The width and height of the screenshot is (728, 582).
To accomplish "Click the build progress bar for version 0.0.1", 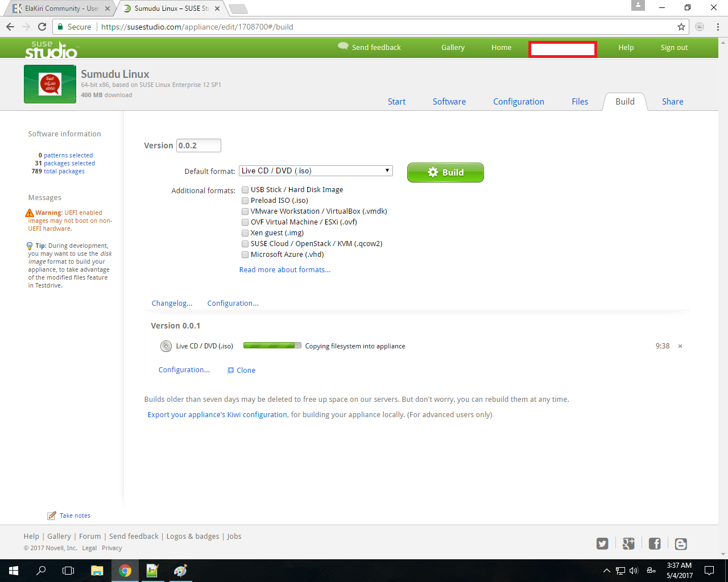I will [x=272, y=346].
